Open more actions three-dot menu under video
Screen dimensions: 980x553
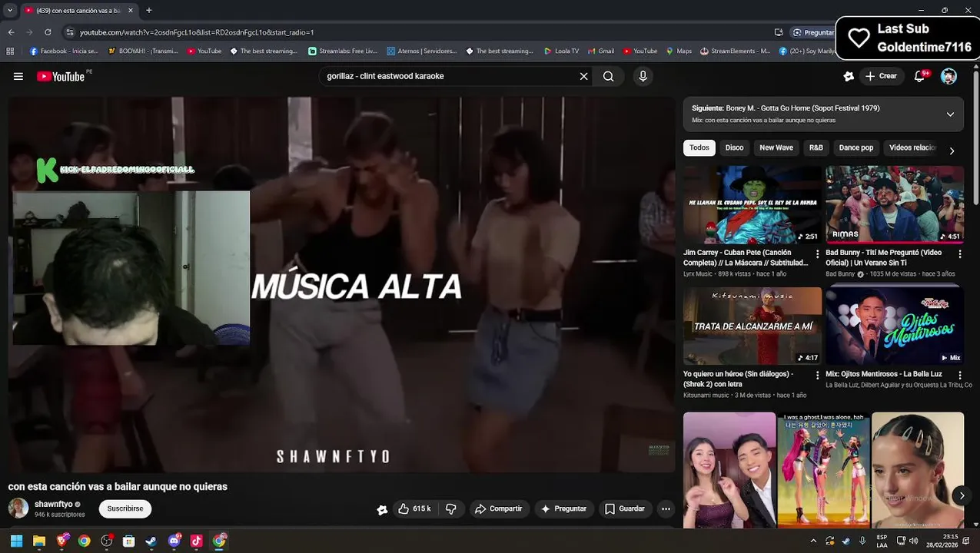[x=666, y=508]
